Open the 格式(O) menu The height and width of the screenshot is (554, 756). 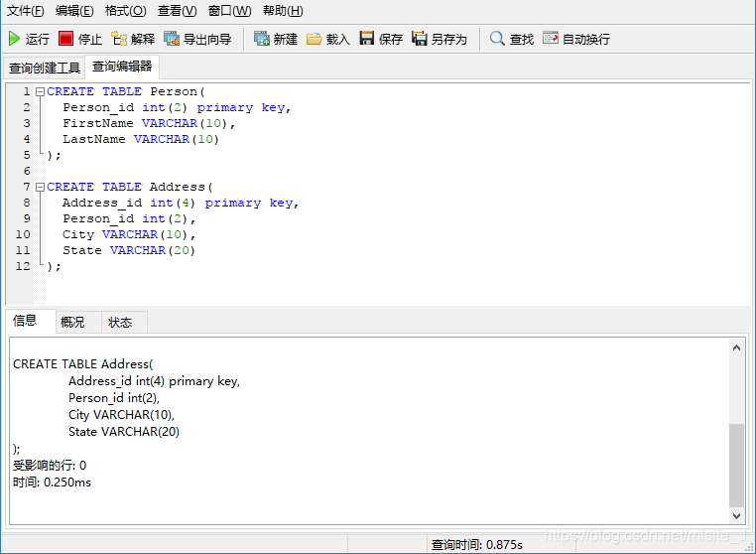125,11
